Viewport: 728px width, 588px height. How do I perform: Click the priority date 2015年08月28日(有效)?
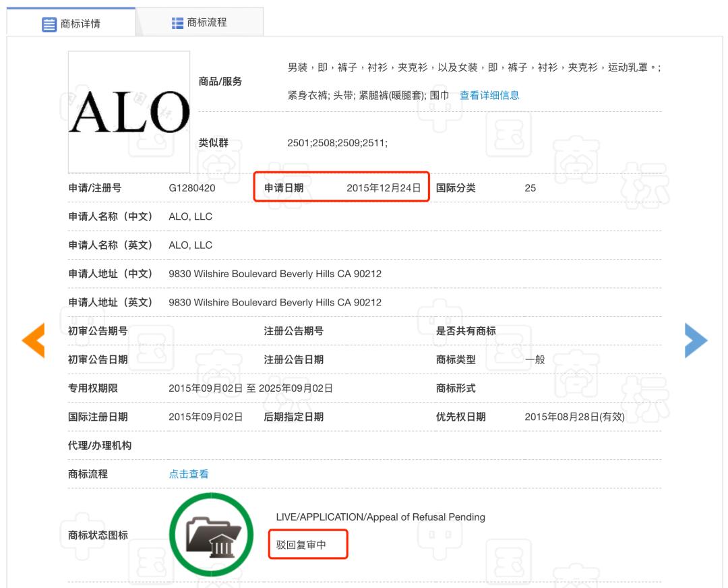[574, 417]
